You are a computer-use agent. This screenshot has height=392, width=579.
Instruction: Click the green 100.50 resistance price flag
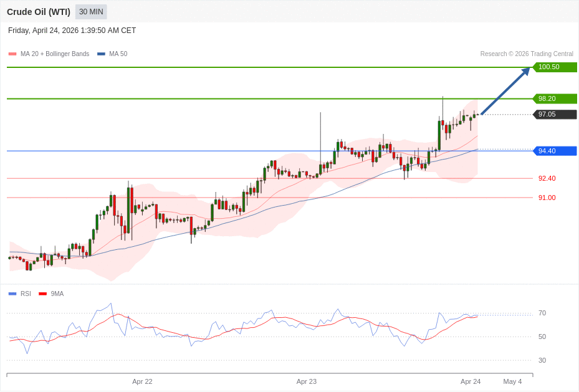click(x=554, y=67)
